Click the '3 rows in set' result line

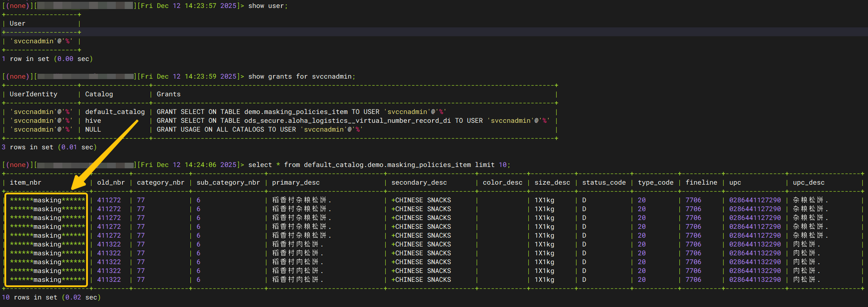click(x=49, y=147)
